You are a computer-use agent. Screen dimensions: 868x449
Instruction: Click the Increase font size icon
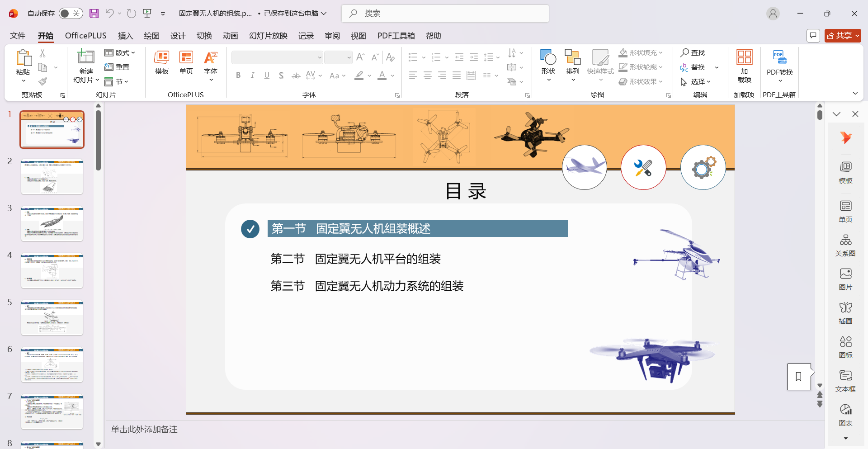(x=360, y=57)
